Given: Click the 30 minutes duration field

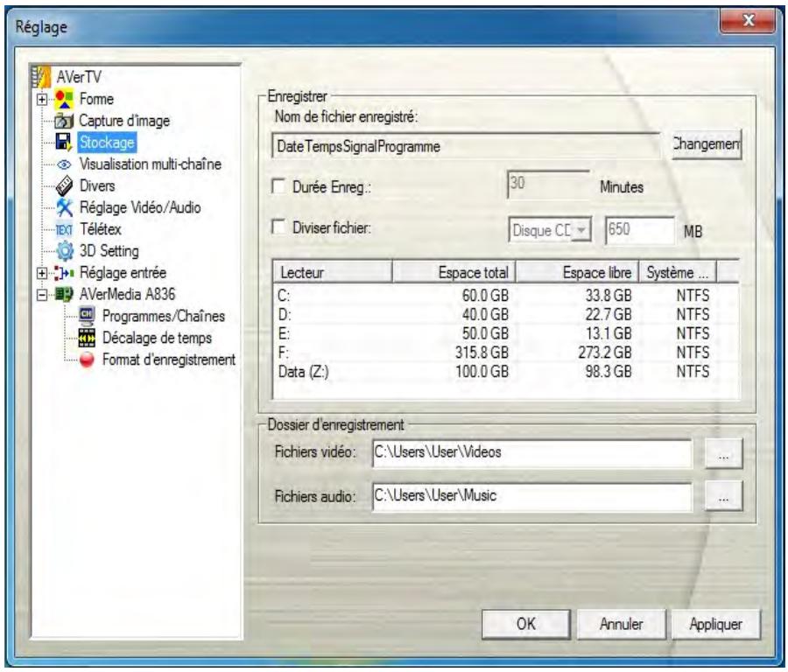Looking at the screenshot, I should click(548, 185).
